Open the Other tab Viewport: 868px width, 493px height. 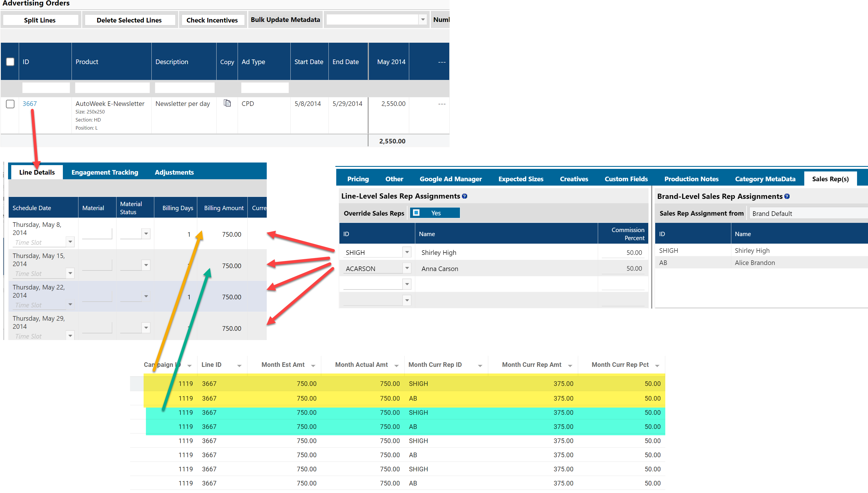pos(394,179)
